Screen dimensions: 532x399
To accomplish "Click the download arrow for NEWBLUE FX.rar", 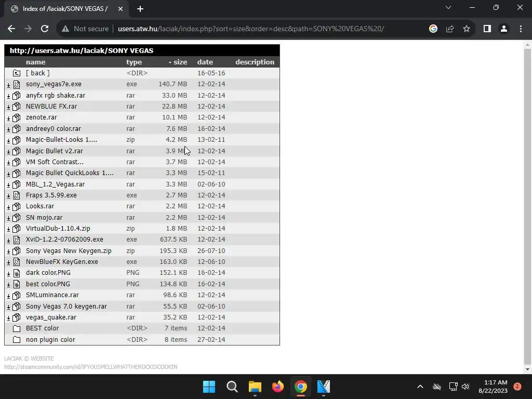I will click(x=8, y=107).
